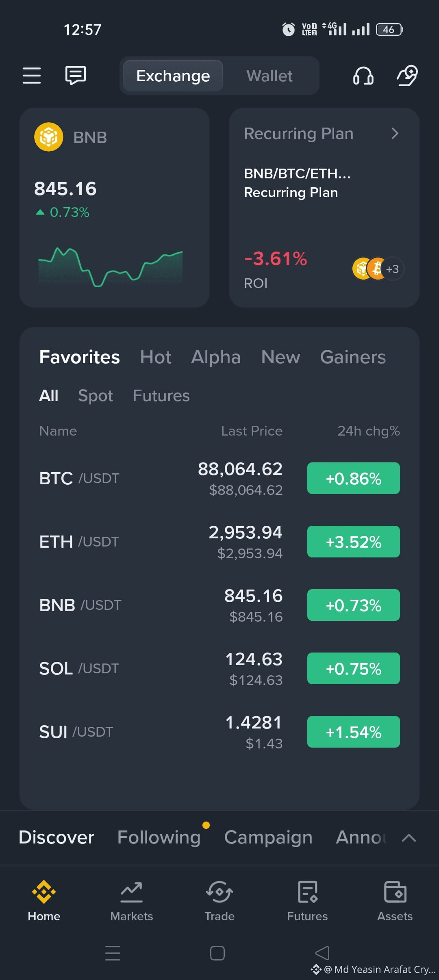
Task: Tap the +3 coins indicator
Action: 392,269
